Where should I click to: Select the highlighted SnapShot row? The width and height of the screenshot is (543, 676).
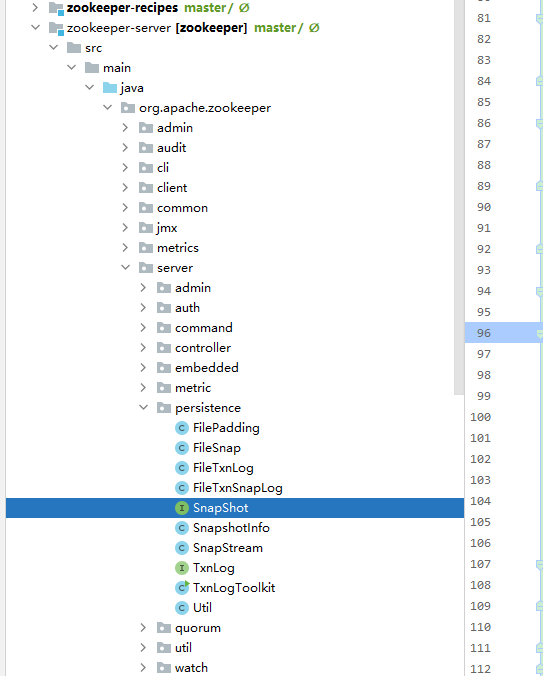point(235,508)
